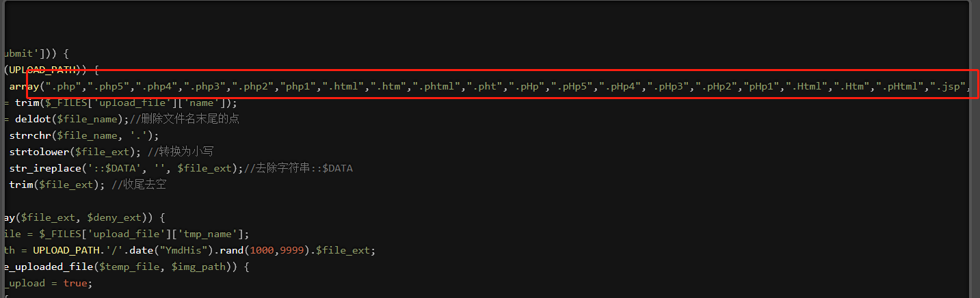Click the strrchr function name
Viewport: 980px width, 298px height.
(x=29, y=135)
